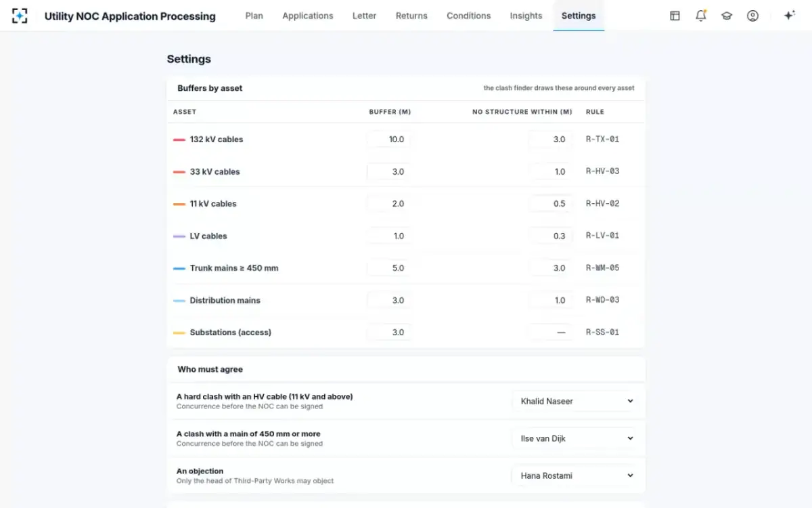812x508 pixels.
Task: Click rule code R-WD-03
Action: pos(602,300)
